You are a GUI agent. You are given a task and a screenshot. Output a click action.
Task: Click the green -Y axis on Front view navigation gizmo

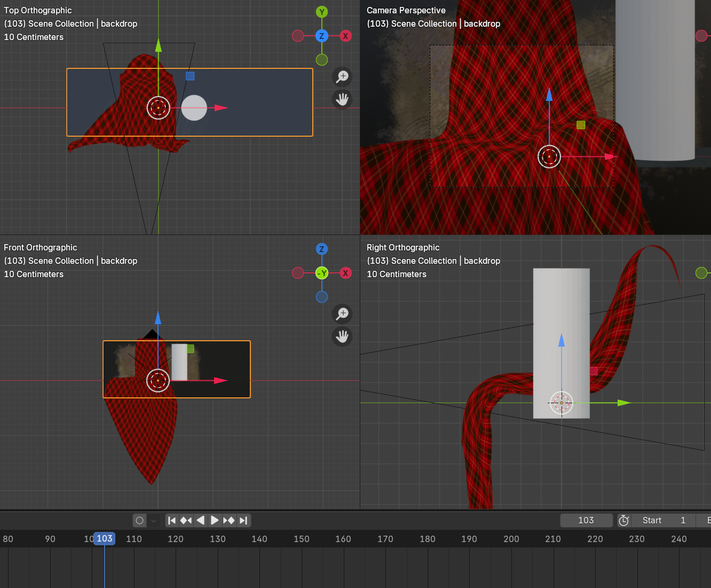[x=321, y=273]
